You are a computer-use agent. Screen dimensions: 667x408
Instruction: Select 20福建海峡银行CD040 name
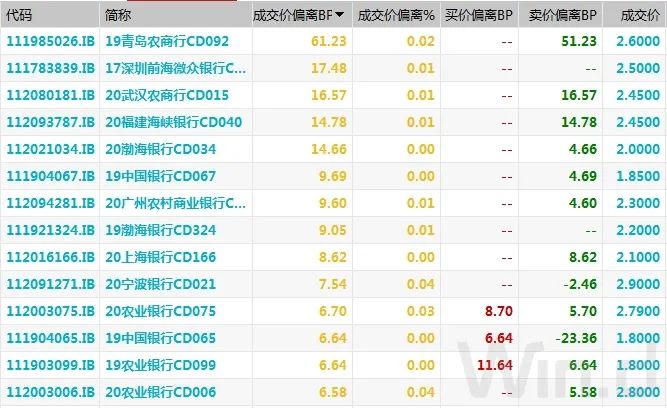[174, 122]
